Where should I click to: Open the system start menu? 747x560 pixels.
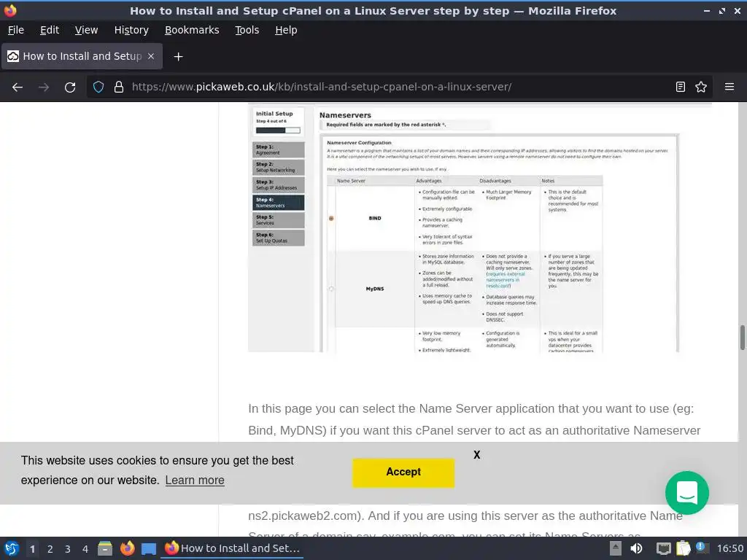click(x=12, y=548)
